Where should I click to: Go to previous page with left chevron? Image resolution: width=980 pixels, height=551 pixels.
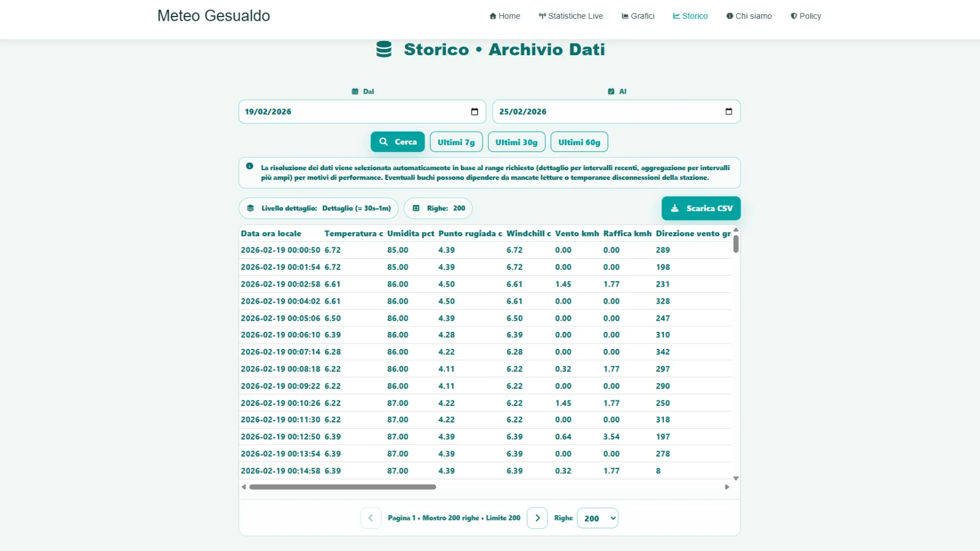pos(371,518)
